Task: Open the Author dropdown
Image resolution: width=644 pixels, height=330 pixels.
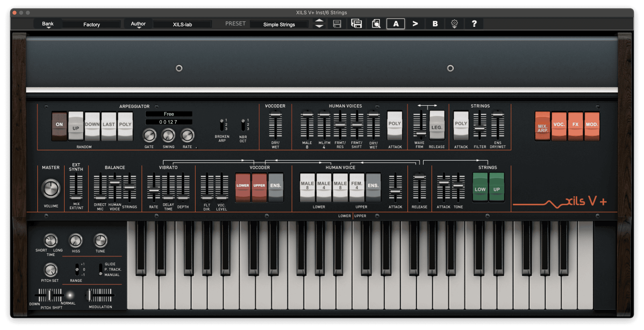Action: point(138,24)
